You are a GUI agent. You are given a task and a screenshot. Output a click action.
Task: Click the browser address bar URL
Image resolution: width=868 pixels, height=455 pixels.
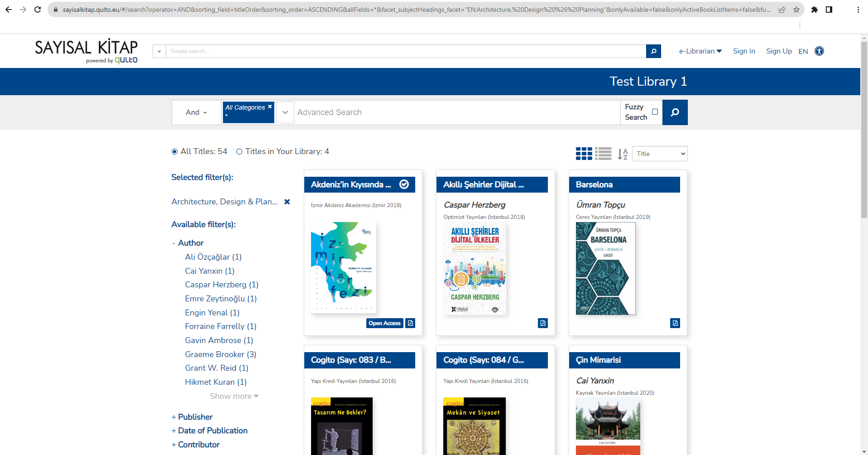416,10
